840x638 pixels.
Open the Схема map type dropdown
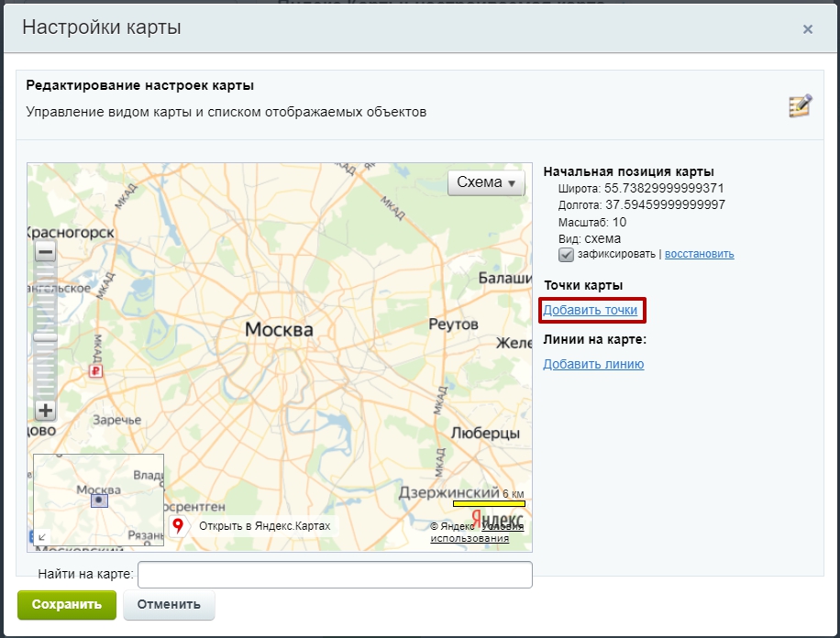[x=486, y=182]
